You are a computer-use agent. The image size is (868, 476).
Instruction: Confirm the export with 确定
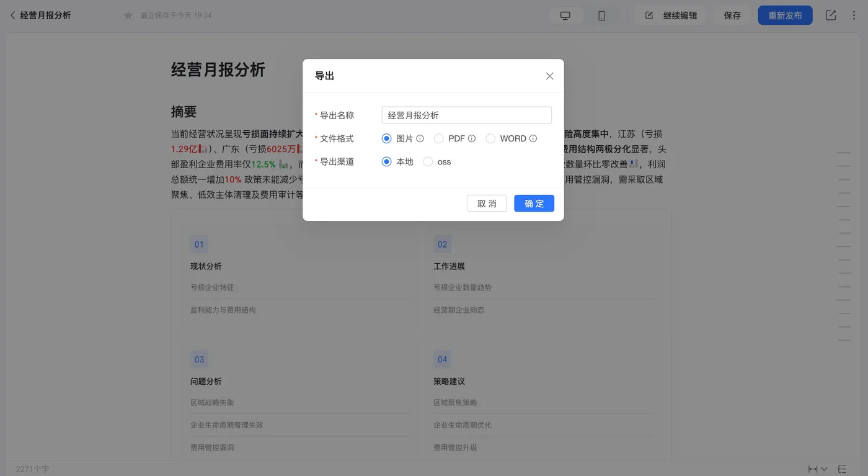coord(534,204)
